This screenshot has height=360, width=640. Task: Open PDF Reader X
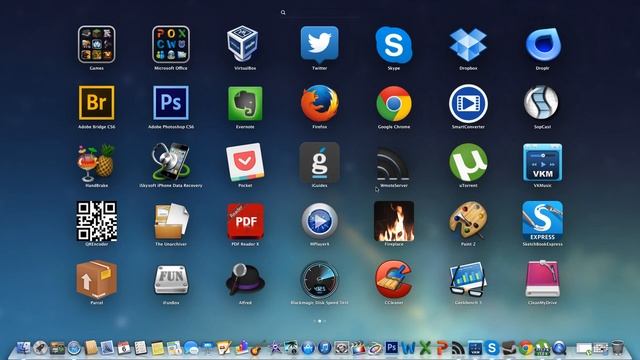tap(245, 221)
